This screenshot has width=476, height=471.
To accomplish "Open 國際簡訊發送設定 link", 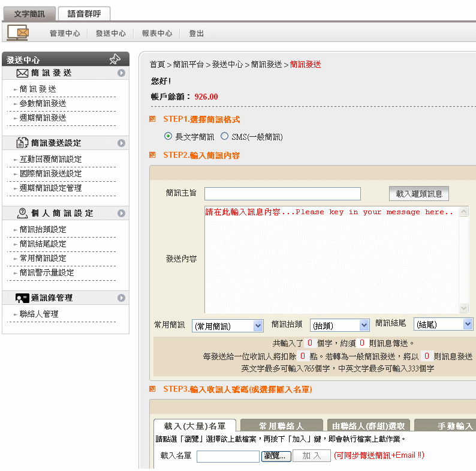I will pos(51,173).
